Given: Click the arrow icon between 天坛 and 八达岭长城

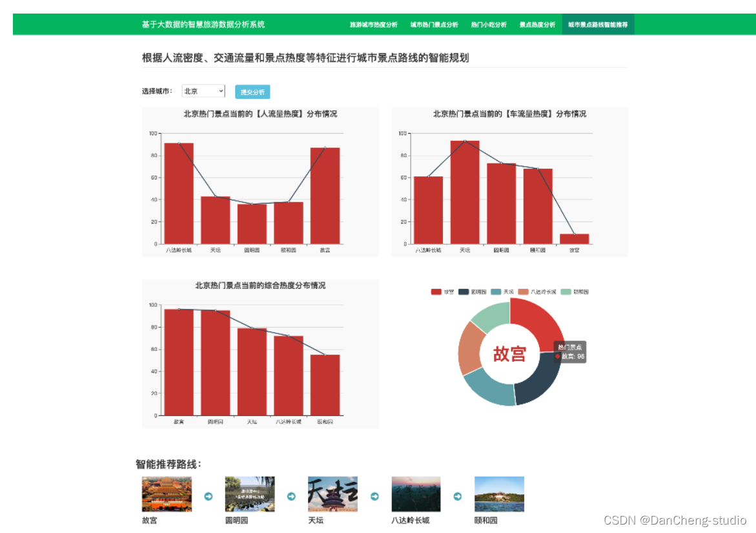Looking at the screenshot, I should tap(374, 496).
